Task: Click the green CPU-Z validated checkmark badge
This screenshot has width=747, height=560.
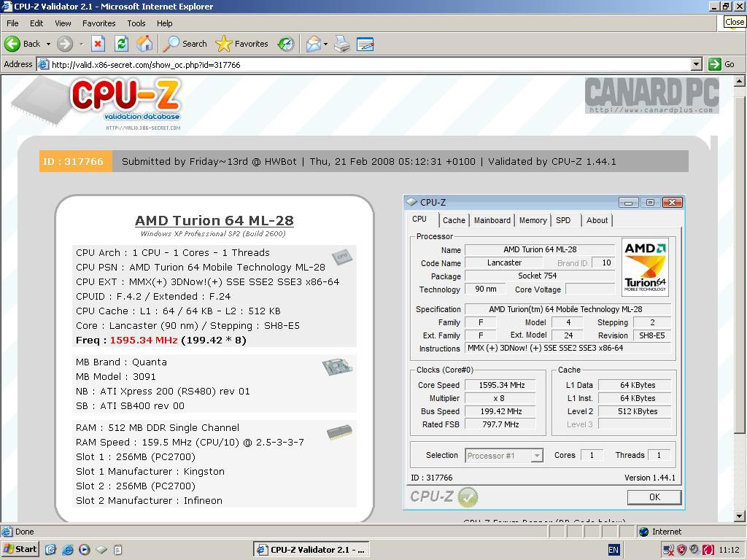Action: point(468,497)
